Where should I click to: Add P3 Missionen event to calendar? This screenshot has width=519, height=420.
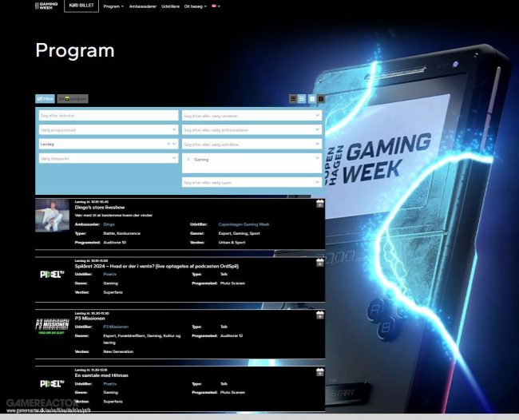click(x=319, y=315)
